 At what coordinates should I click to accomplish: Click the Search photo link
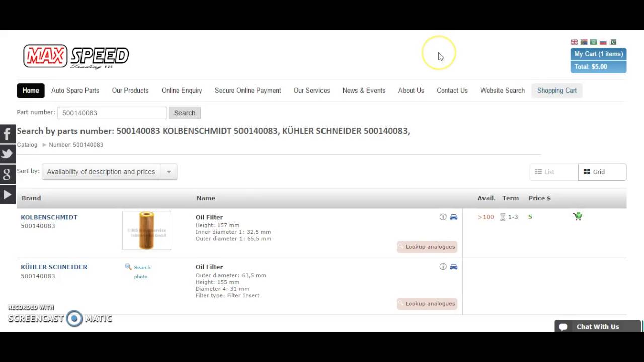(141, 272)
